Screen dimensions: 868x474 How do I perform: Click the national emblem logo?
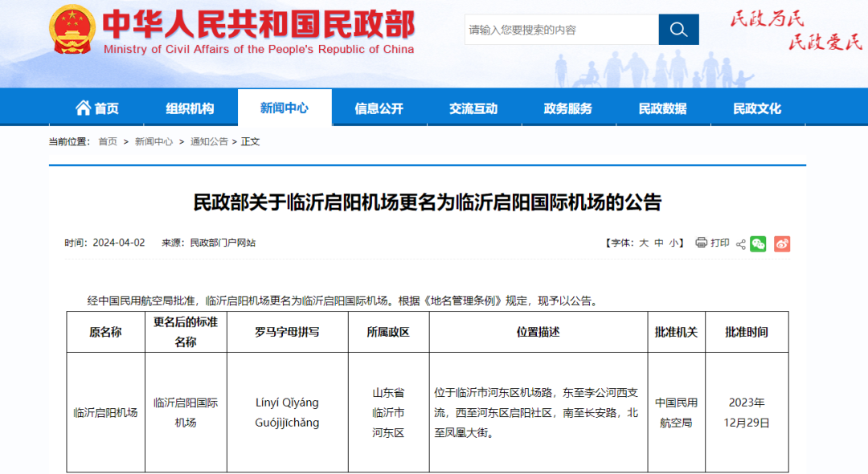(72, 31)
